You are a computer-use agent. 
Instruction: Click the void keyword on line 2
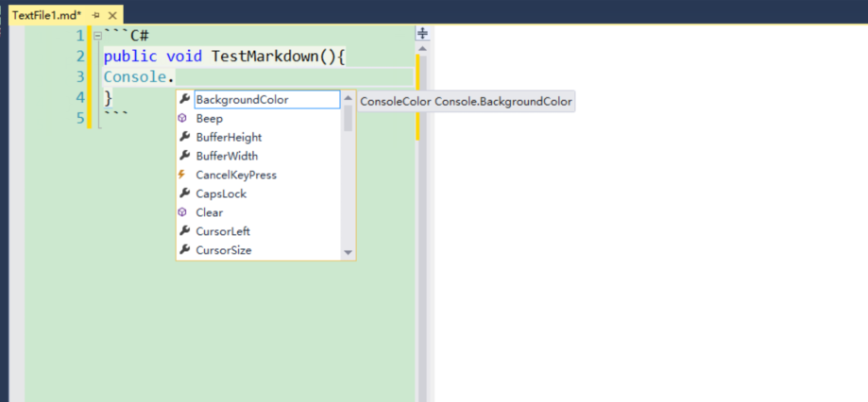184,57
